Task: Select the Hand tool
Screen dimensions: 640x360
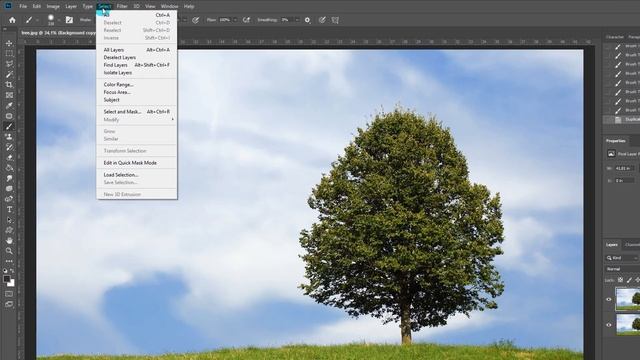Action: pyautogui.click(x=9, y=241)
